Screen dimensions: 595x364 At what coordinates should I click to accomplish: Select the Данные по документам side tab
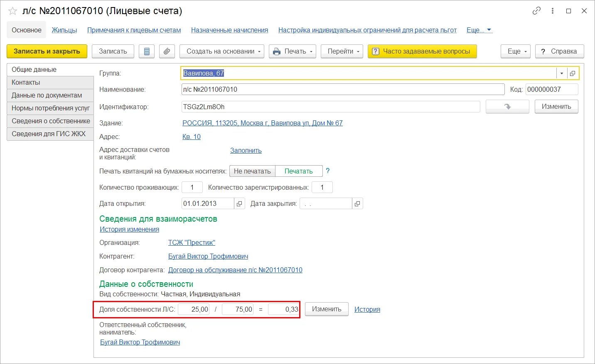point(50,95)
